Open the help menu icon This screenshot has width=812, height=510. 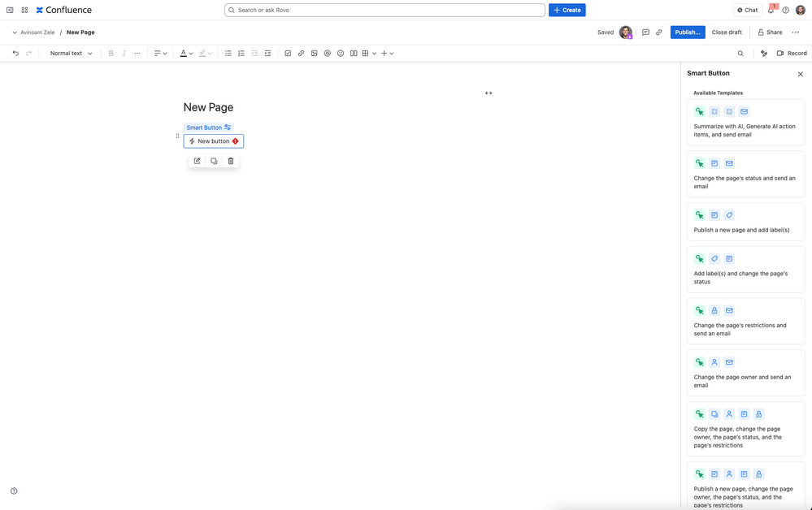pyautogui.click(x=786, y=10)
